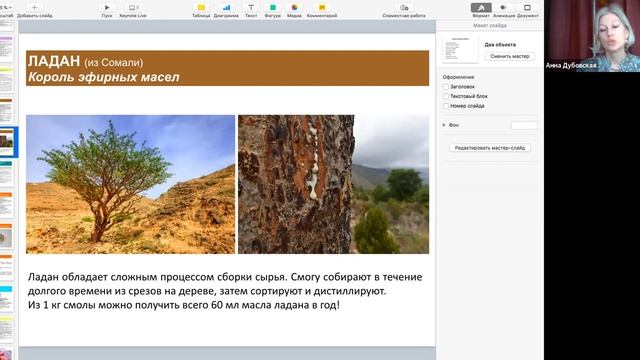This screenshot has height=360, width=640.
Task: Click Редактировать мастер-слайд button
Action: (x=490, y=148)
